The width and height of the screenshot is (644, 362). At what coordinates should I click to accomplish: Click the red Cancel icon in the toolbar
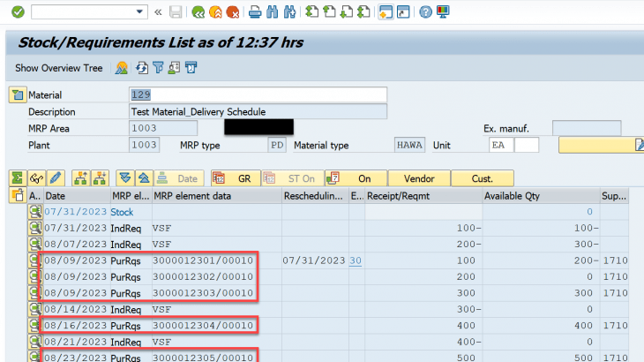[x=232, y=12]
